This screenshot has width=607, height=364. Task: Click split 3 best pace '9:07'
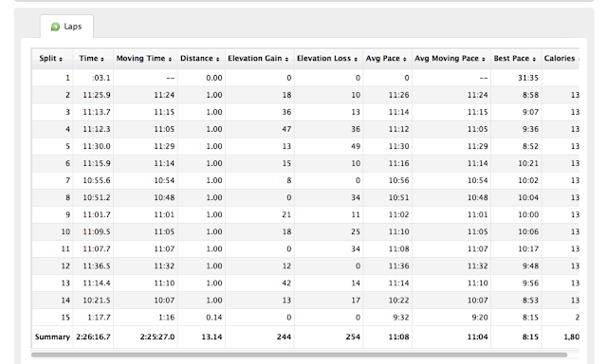530,112
